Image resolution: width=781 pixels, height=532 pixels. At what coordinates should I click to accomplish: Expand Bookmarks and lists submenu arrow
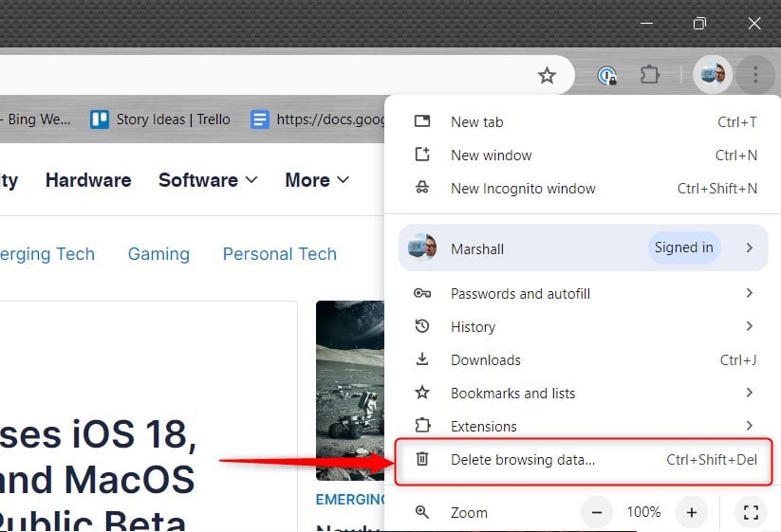coord(749,393)
